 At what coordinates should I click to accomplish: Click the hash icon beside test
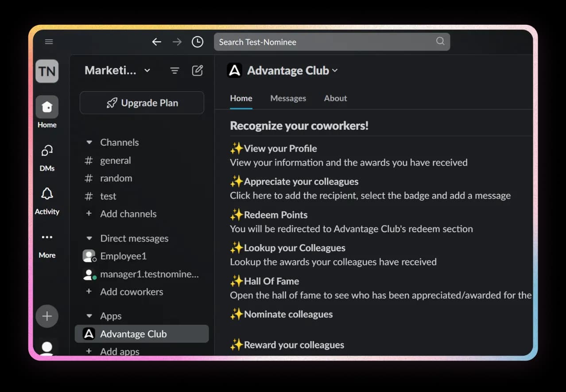pos(89,196)
